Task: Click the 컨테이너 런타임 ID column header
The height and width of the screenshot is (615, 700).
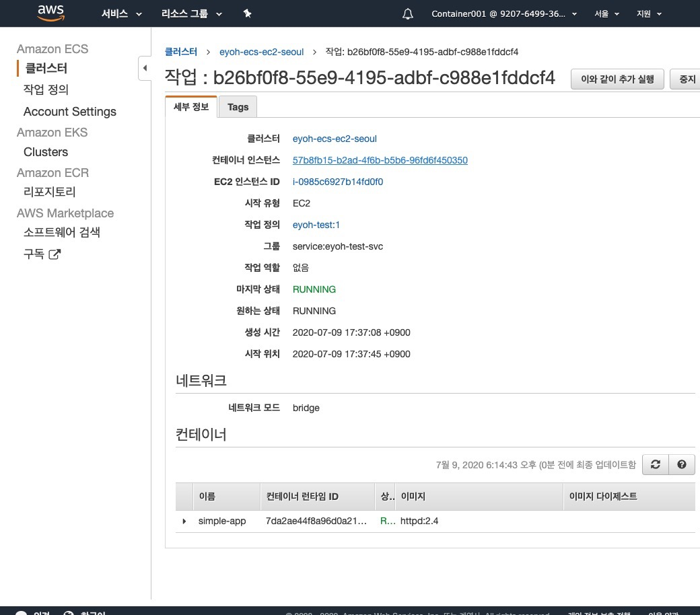Action: pyautogui.click(x=318, y=497)
